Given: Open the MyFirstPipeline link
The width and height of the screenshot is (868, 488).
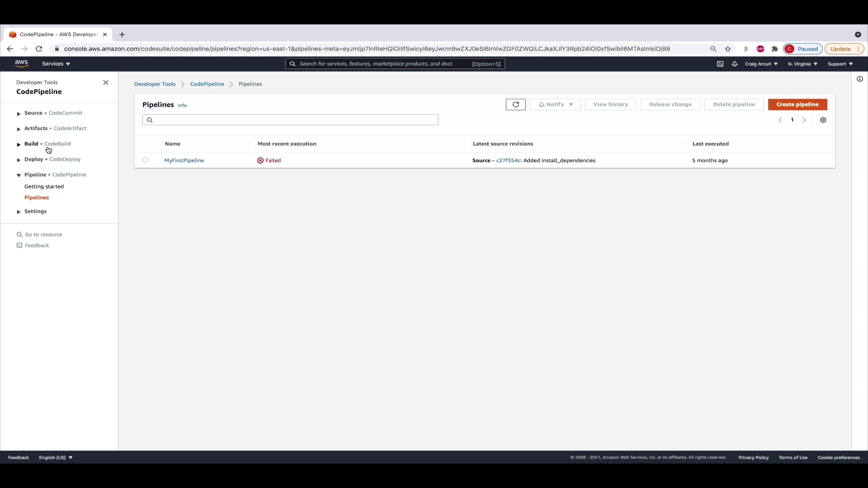Looking at the screenshot, I should 184,160.
